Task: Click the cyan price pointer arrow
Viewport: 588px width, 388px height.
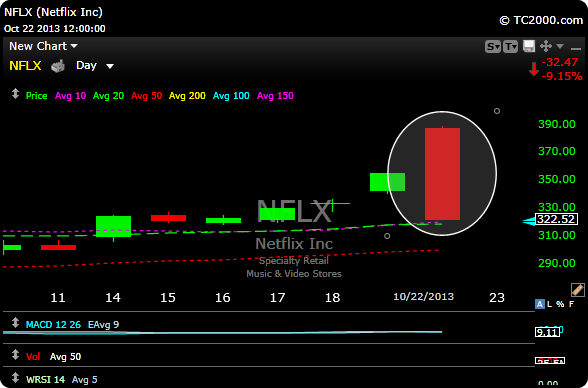Action: [529, 222]
